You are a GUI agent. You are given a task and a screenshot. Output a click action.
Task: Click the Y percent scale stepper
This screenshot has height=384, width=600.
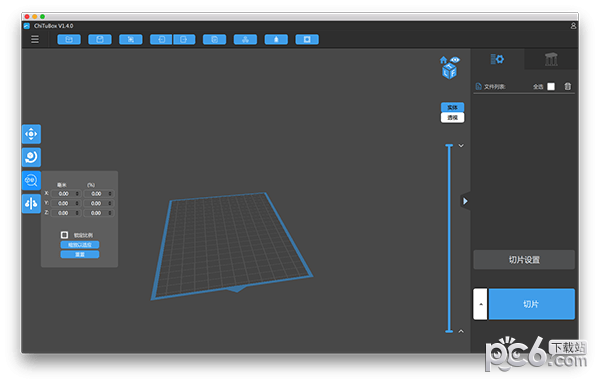(110, 203)
